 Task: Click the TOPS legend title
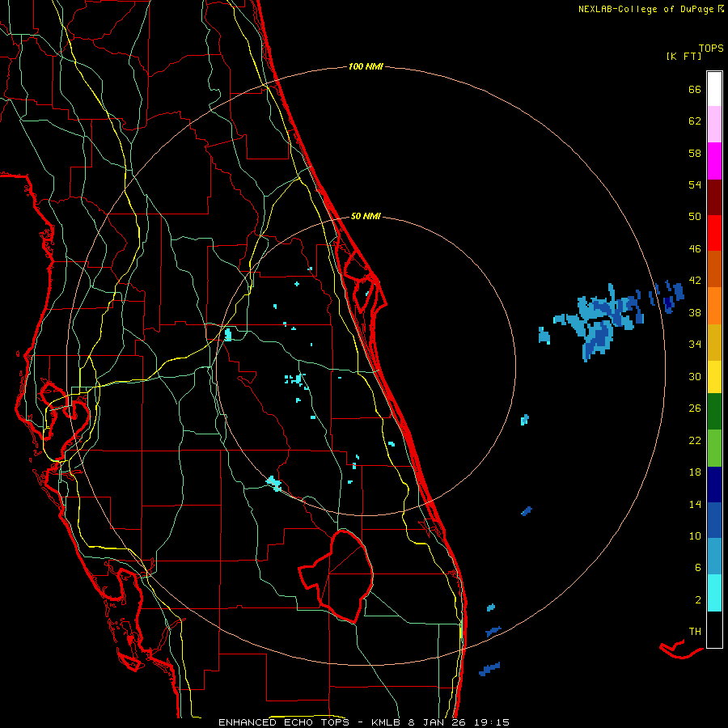[x=711, y=49]
